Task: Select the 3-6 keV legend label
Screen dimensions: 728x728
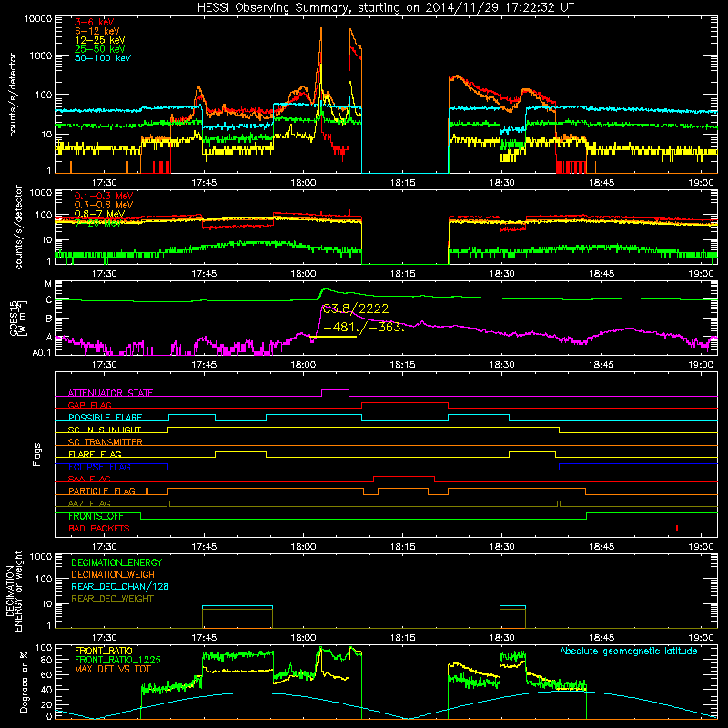Action: 95,22
